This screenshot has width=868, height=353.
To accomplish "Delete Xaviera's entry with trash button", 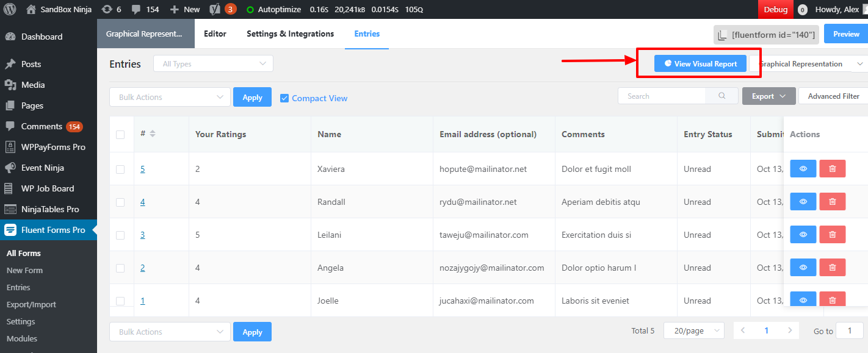I will 833,169.
